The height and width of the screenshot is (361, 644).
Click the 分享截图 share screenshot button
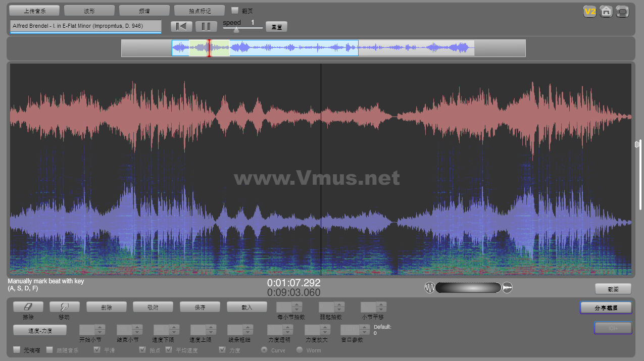(x=606, y=307)
